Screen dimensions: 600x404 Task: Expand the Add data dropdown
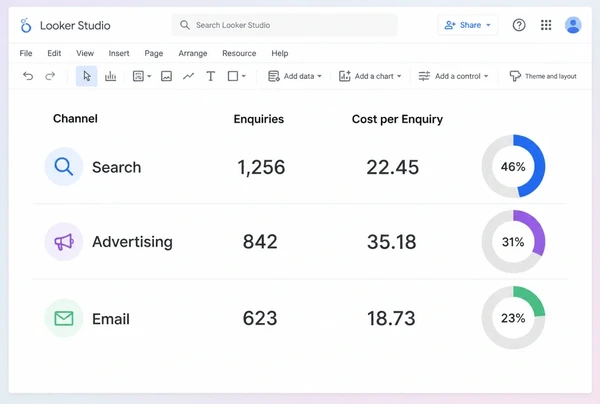295,76
